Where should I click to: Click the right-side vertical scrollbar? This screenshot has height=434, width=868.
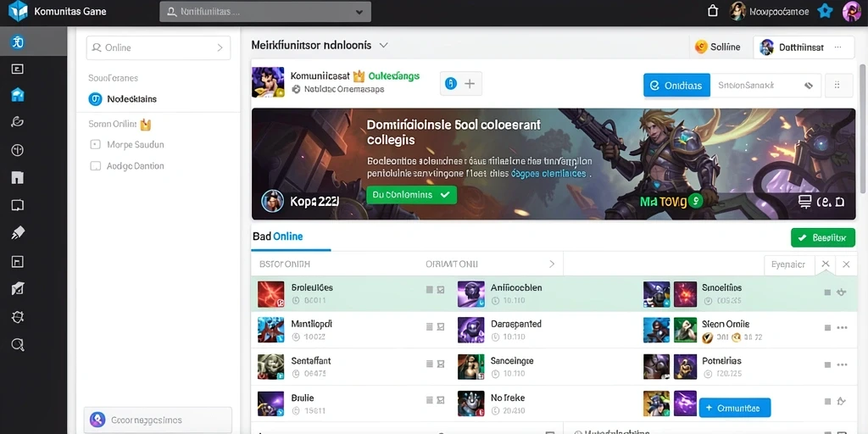pos(864,127)
